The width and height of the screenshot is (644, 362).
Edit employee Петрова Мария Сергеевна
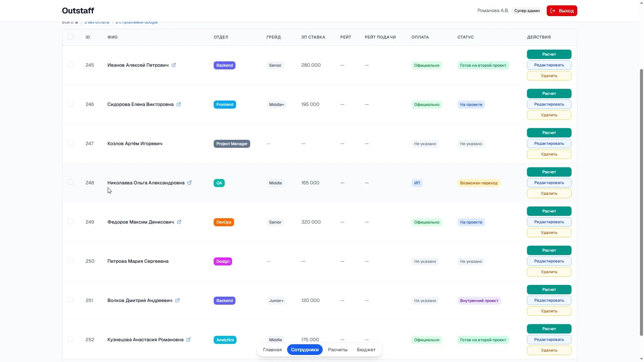(549, 261)
